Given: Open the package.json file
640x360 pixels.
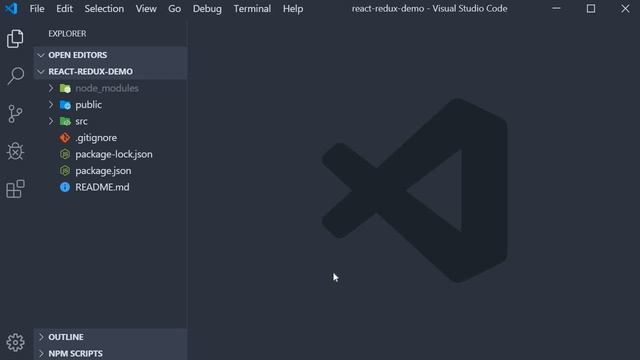Looking at the screenshot, I should click(103, 171).
